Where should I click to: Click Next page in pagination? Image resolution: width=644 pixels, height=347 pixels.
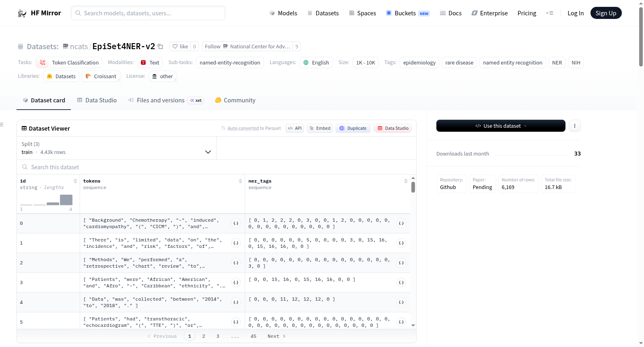pyautogui.click(x=277, y=336)
